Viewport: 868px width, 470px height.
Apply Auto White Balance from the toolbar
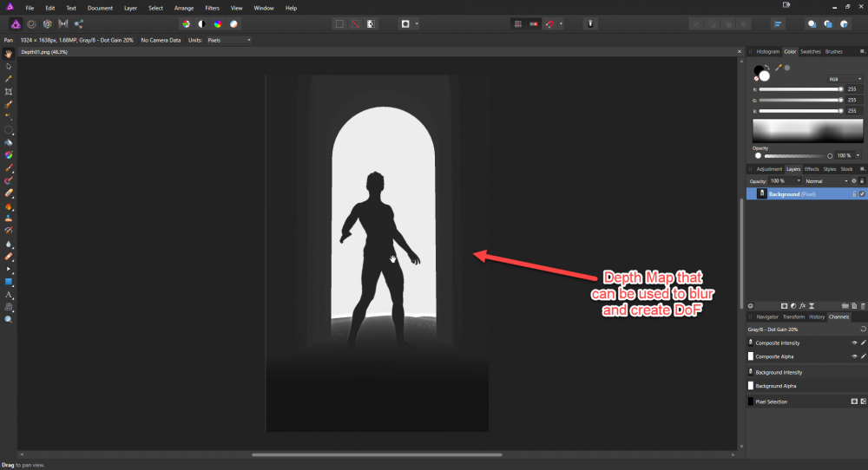point(233,23)
